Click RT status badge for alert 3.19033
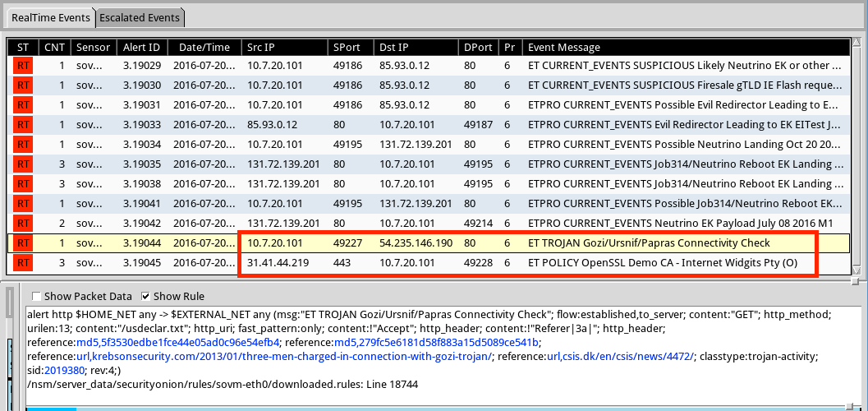 (x=23, y=124)
